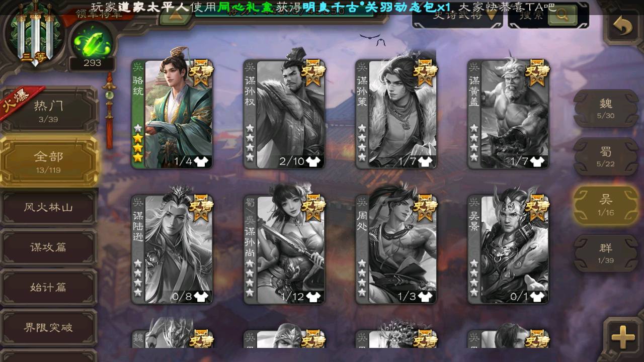Open the 风火林山 category tab
This screenshot has height=362, width=644.
(49, 207)
